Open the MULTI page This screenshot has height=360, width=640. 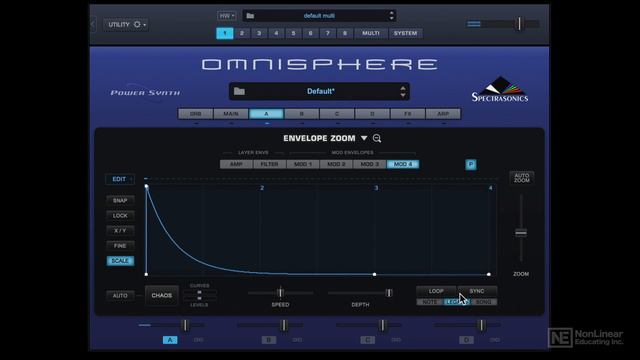371,33
